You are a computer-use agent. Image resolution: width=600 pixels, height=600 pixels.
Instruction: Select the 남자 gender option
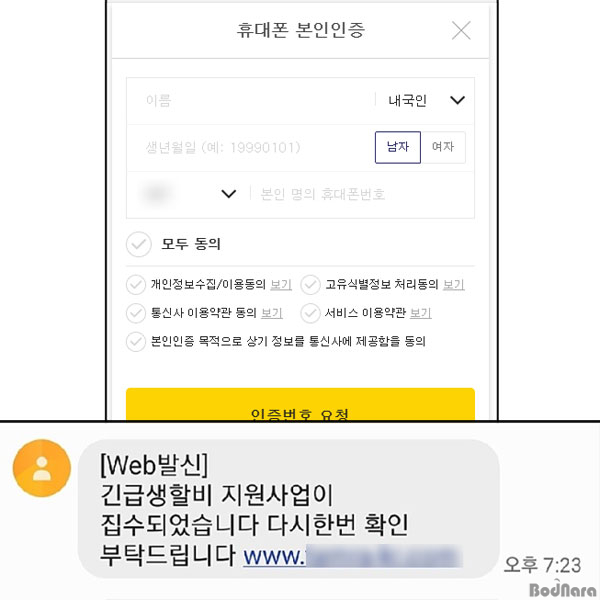398,147
